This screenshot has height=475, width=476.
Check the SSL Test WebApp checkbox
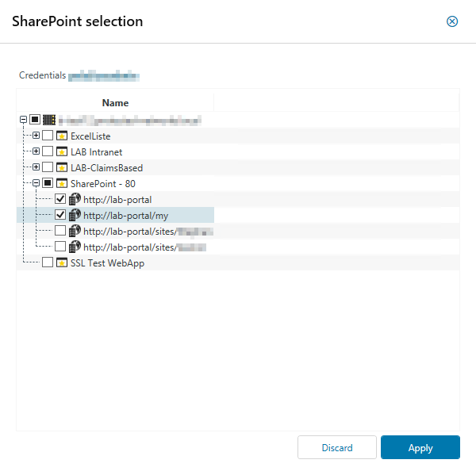(48, 262)
